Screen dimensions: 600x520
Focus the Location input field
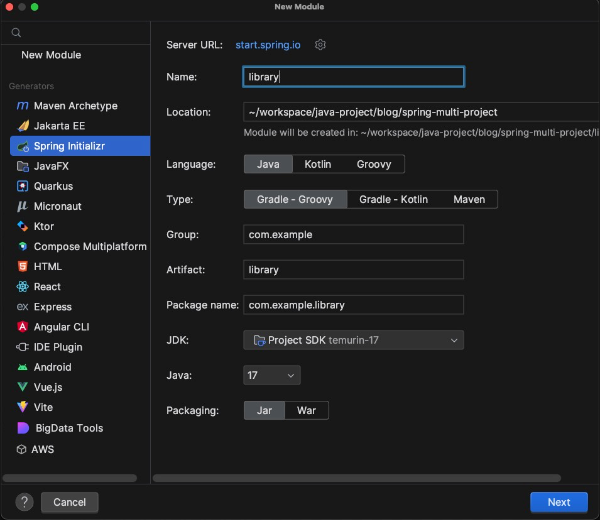421,112
